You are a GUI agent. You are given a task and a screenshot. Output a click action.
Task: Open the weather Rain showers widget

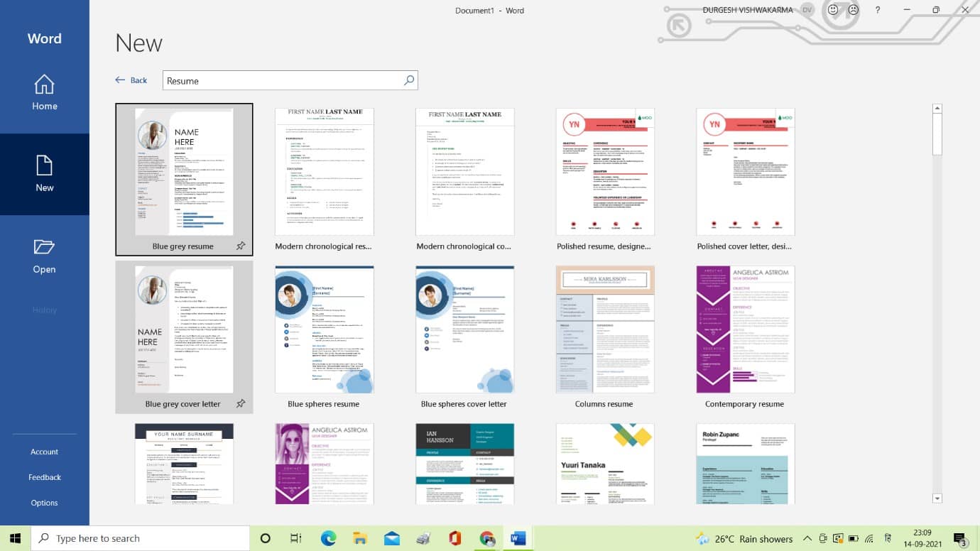coord(745,538)
